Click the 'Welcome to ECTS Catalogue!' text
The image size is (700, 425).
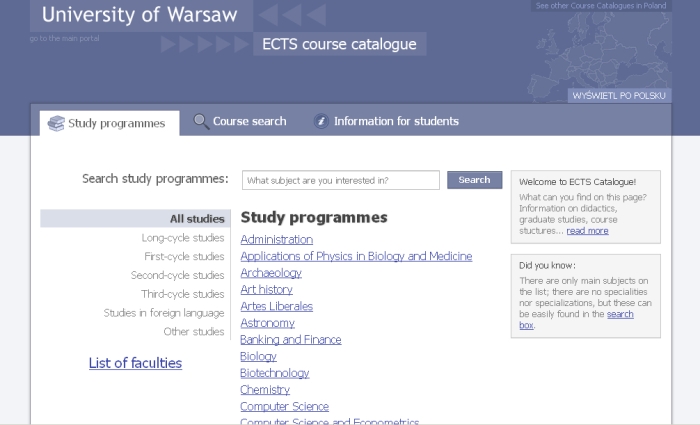click(577, 182)
